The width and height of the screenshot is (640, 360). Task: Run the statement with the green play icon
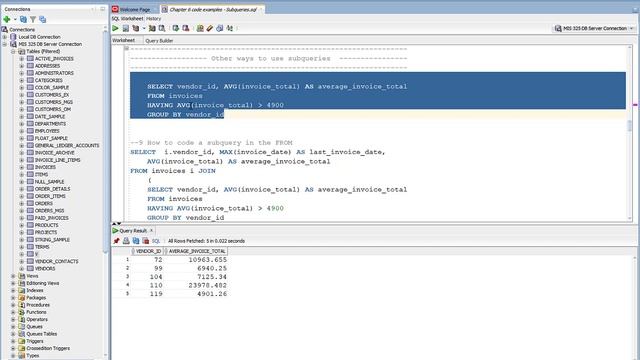click(116, 28)
